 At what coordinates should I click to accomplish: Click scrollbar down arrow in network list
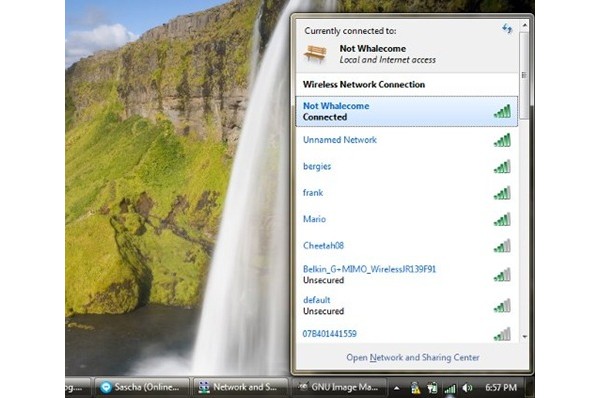coord(525,337)
